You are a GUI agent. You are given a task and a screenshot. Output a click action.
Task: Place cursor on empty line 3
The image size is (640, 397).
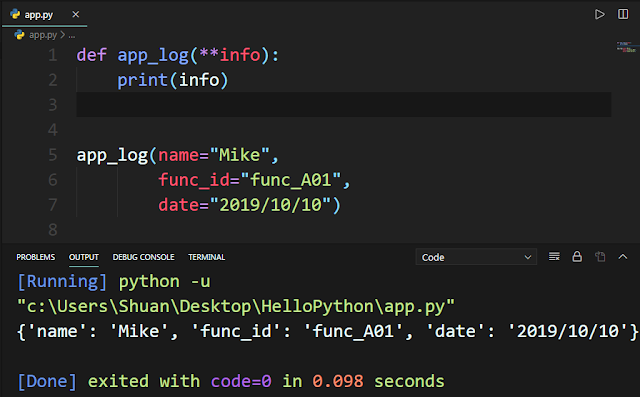344,104
